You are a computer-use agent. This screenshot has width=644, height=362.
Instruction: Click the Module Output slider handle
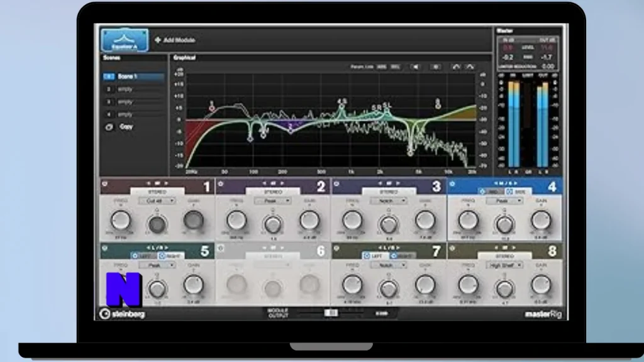[331, 313]
